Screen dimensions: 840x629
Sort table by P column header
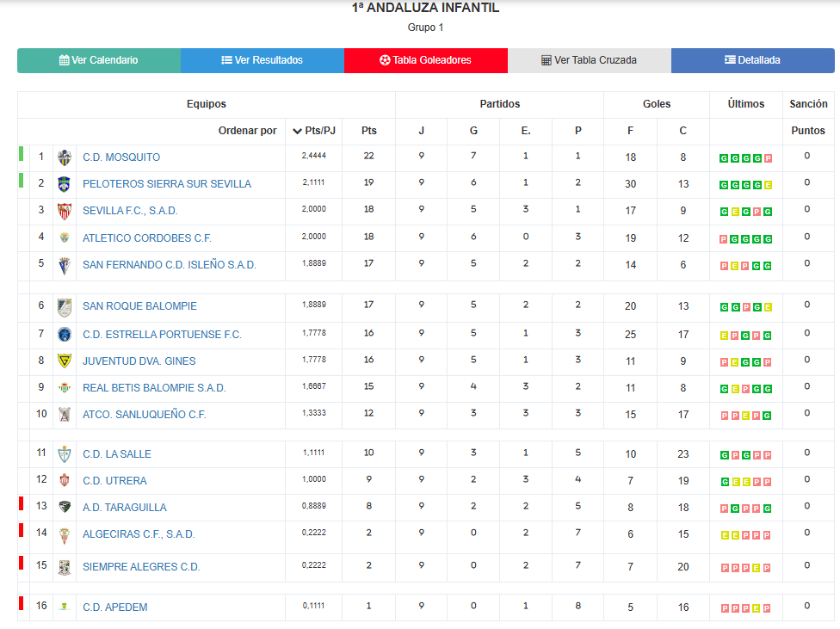578,132
